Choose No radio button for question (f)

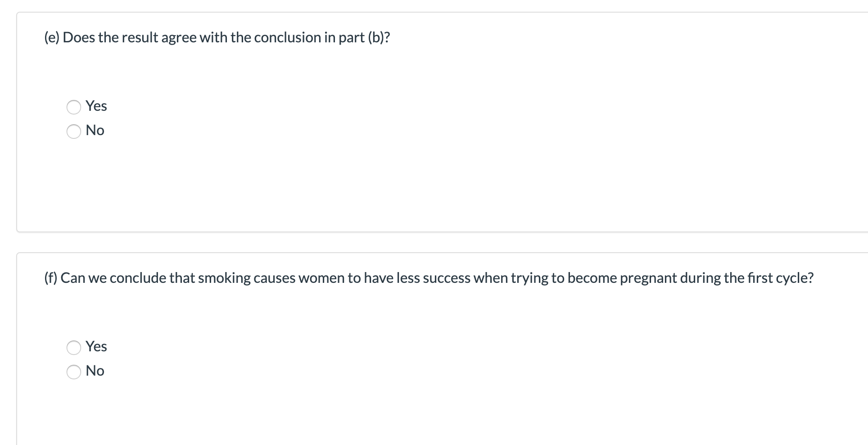[x=74, y=372]
